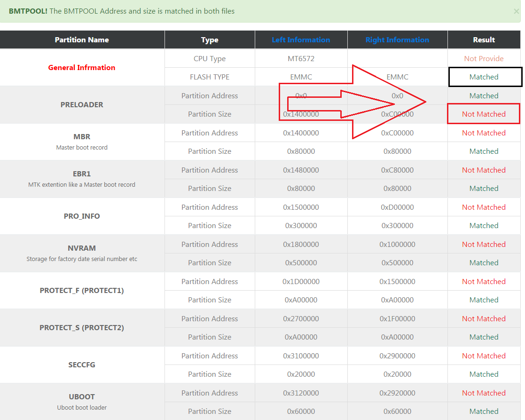Click PROTECT_S left address 0x2700000
The image size is (525, 420).
point(301,319)
